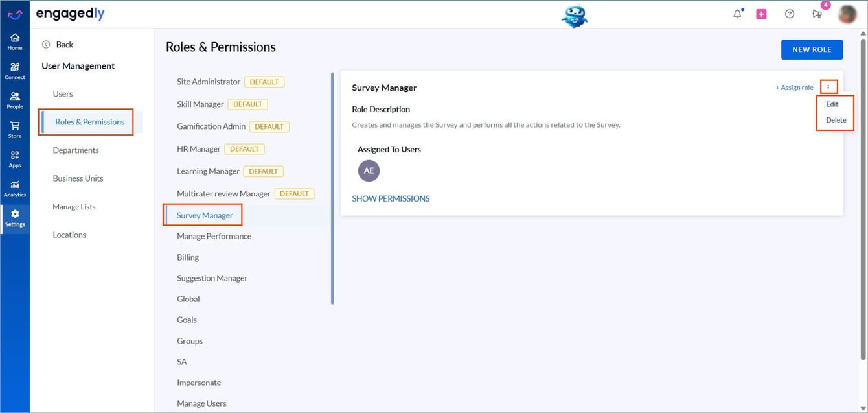Select the Learning Manager role

208,171
